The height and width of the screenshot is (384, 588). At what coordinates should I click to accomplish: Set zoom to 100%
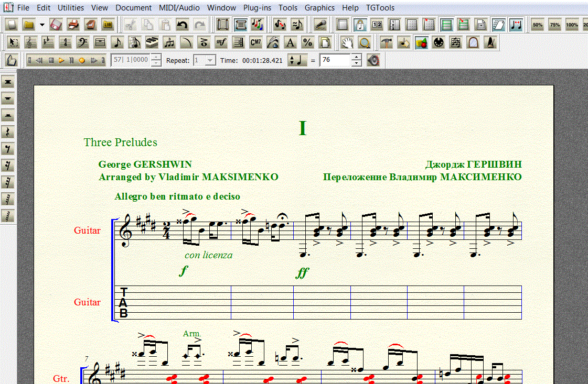[x=572, y=25]
